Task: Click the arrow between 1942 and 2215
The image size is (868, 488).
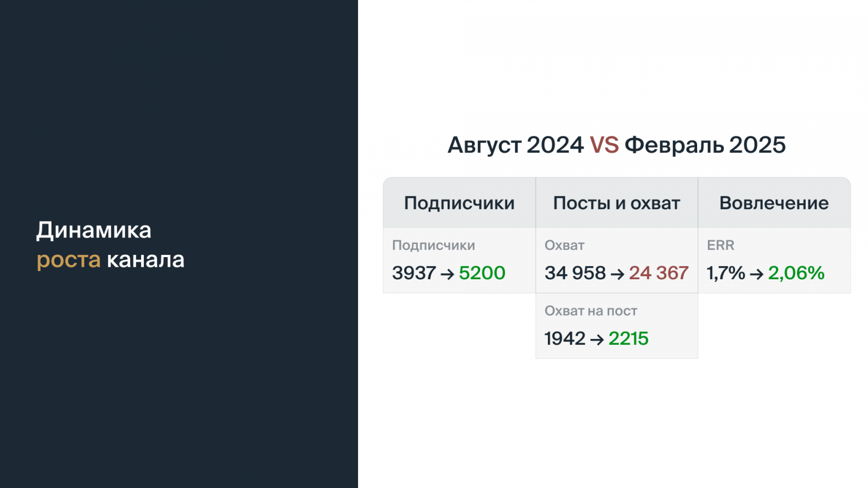Action: (x=597, y=339)
